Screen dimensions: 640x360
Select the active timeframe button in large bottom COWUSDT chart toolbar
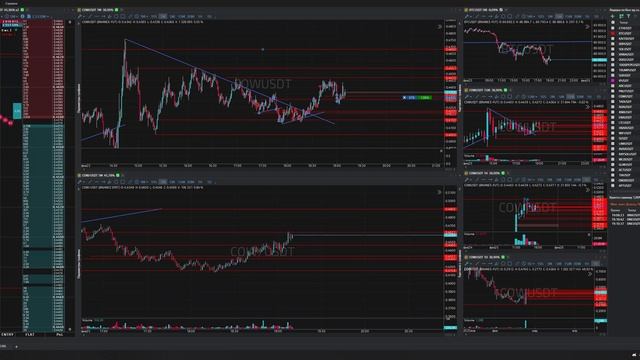pyautogui.click(x=163, y=182)
